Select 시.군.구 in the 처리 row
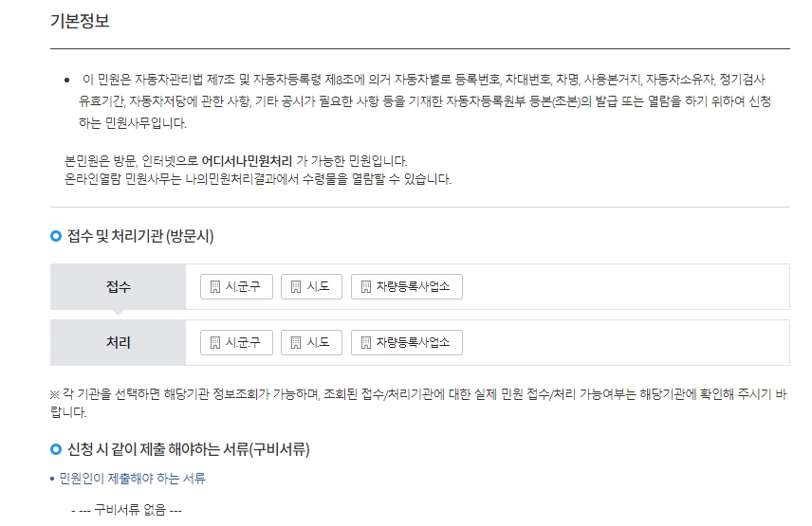The width and height of the screenshot is (812, 526). point(236,342)
